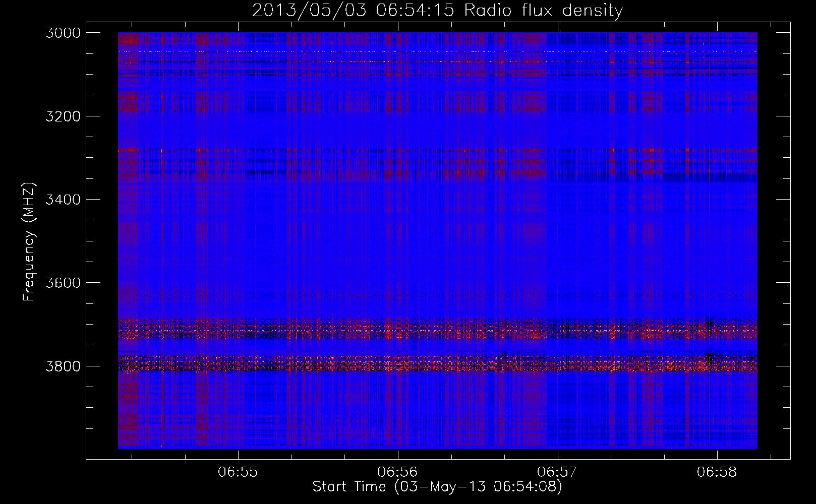Image resolution: width=816 pixels, height=504 pixels.
Task: Click the 3200 frequency axis label
Action: point(63,116)
